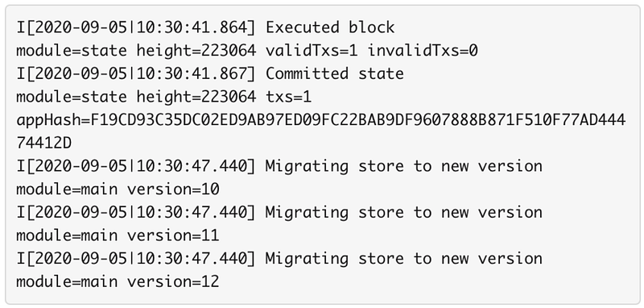Click the 'validTxs=1' field
Viewport: 644px width, 308px height.
coord(312,51)
